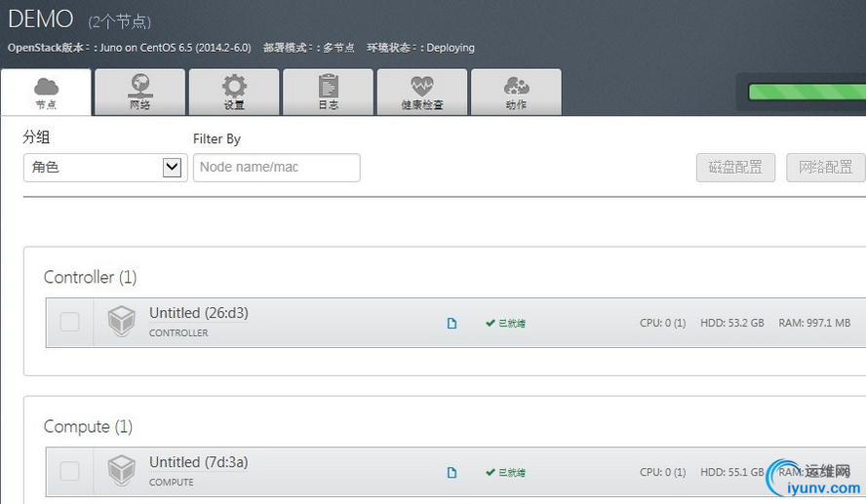Viewport: 866px width, 504px height.
Task: Click CPU: 0 (1) in the compute row
Action: [663, 472]
